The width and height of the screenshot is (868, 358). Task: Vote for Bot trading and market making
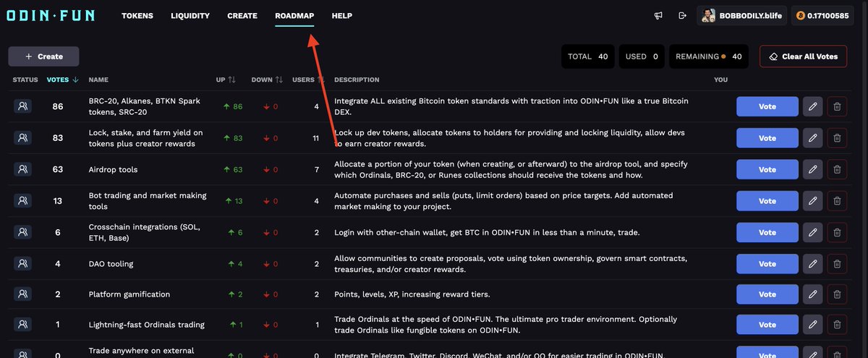(x=767, y=201)
